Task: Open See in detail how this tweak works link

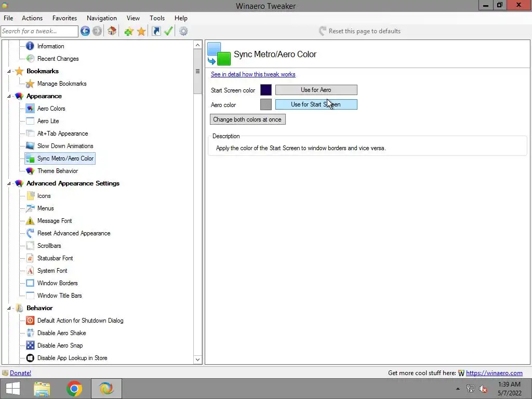Action: point(253,74)
